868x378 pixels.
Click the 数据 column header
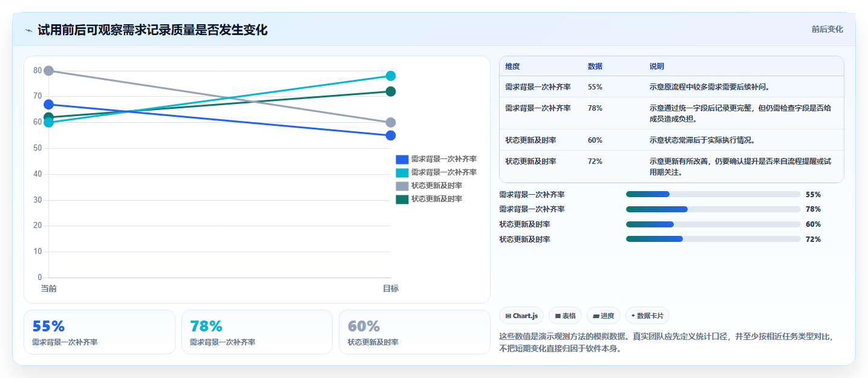(x=595, y=66)
